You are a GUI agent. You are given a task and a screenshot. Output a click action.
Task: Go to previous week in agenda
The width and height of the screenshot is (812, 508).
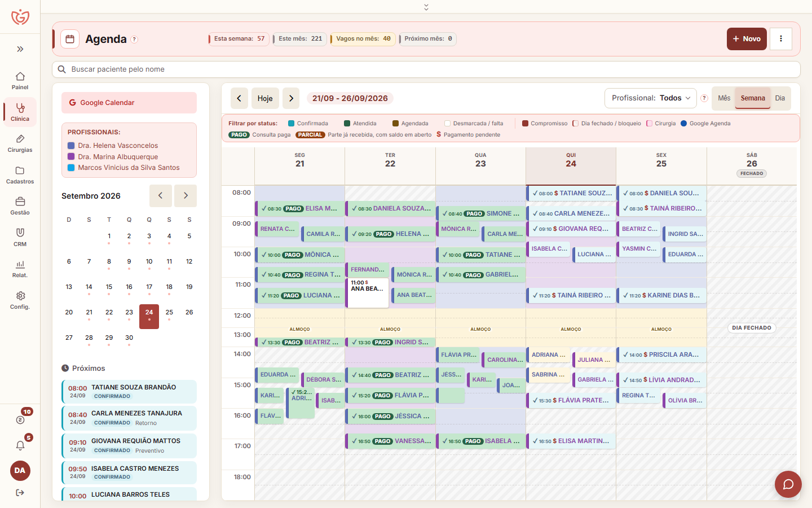239,98
